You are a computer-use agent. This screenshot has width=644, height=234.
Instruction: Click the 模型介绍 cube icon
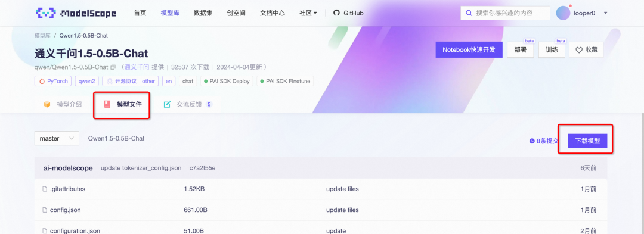coord(47,105)
